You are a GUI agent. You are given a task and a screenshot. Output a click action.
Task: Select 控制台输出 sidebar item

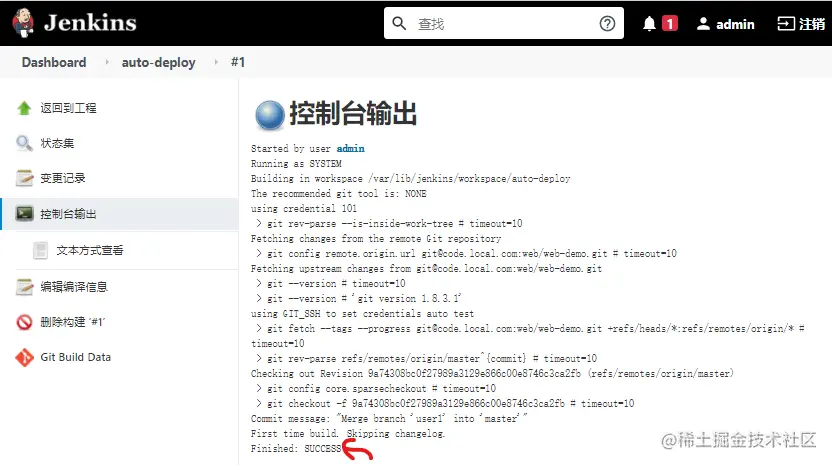tap(68, 214)
